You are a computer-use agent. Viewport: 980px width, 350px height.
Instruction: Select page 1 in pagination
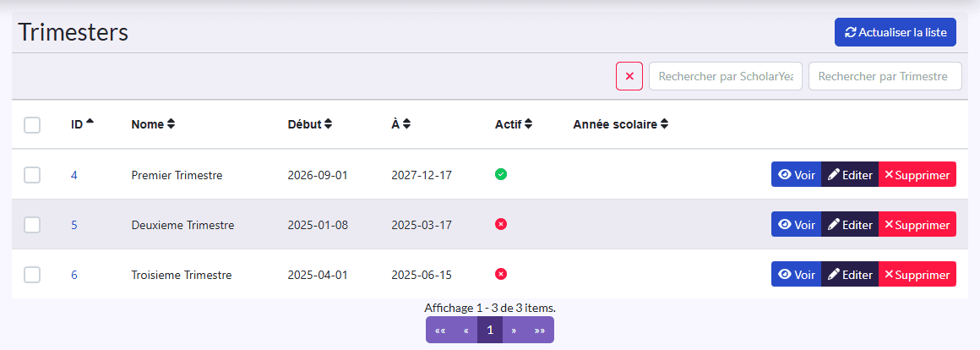(x=490, y=330)
